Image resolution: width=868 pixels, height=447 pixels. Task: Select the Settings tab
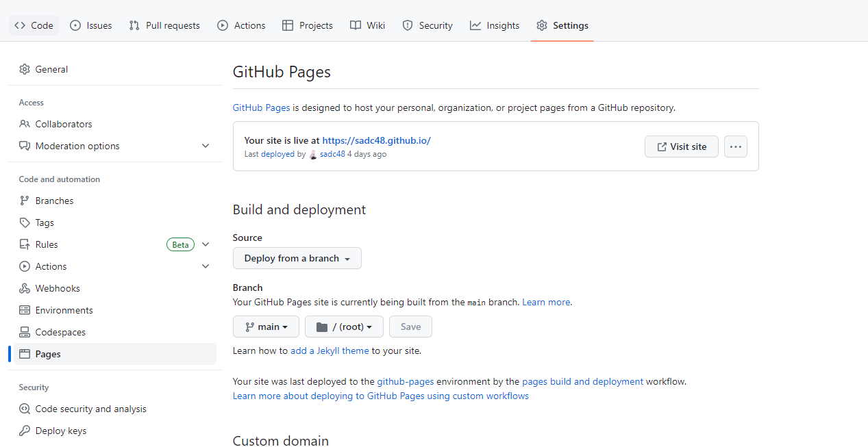click(562, 25)
